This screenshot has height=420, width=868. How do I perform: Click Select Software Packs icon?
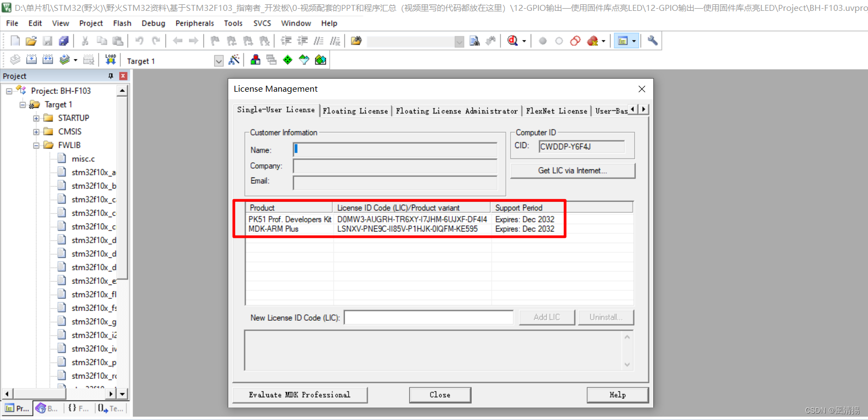(304, 60)
